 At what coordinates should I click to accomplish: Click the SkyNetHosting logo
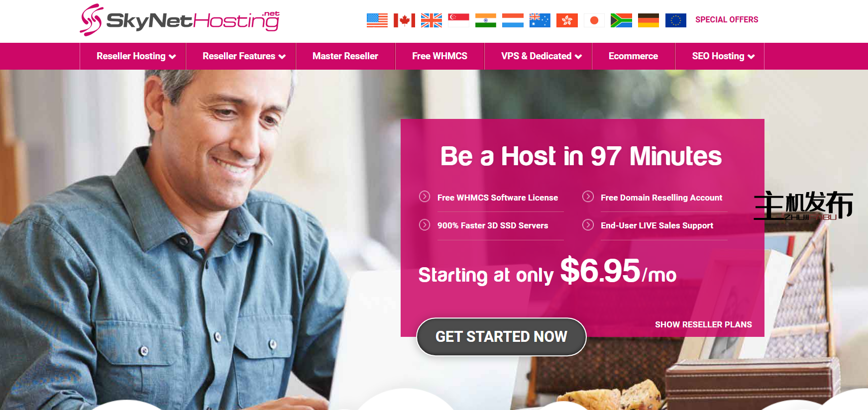180,20
